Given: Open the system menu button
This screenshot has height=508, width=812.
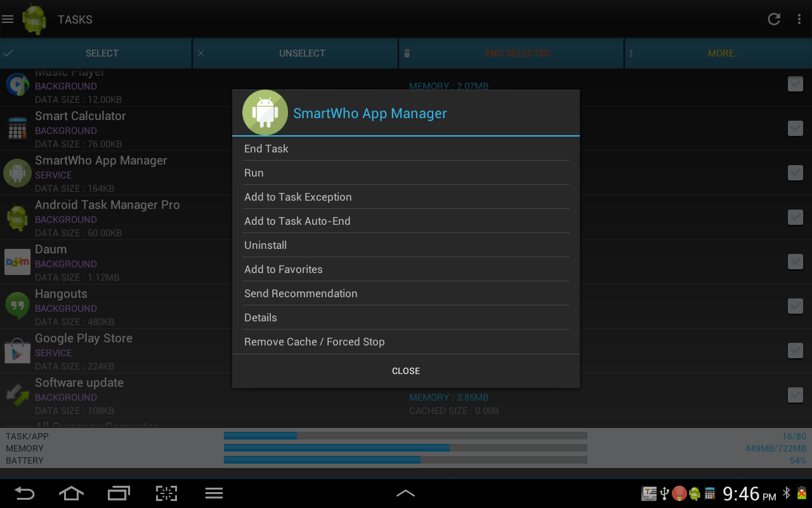Looking at the screenshot, I should point(214,493).
